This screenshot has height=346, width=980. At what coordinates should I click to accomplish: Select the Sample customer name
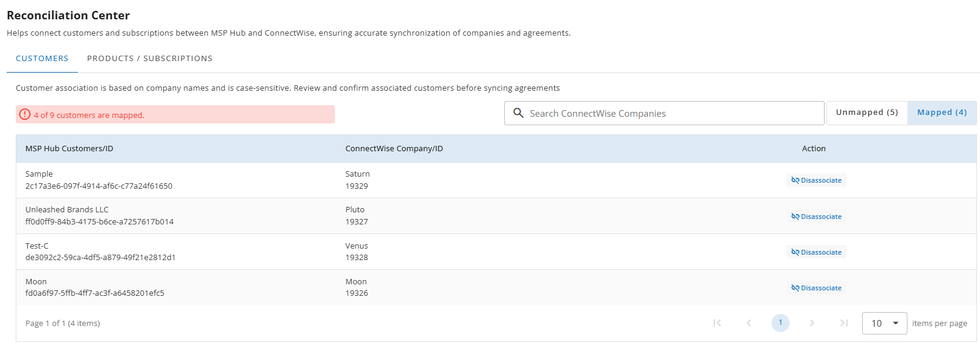39,174
